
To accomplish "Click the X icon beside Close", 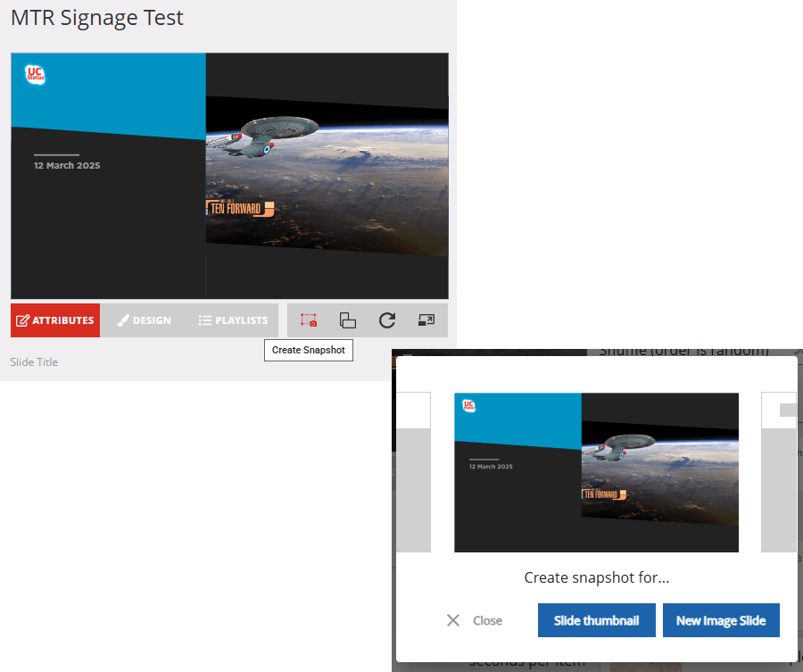I will (453, 620).
